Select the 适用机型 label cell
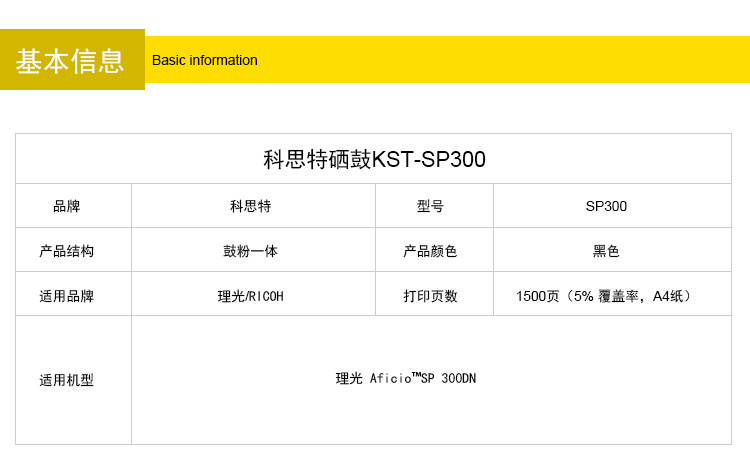 click(66, 380)
